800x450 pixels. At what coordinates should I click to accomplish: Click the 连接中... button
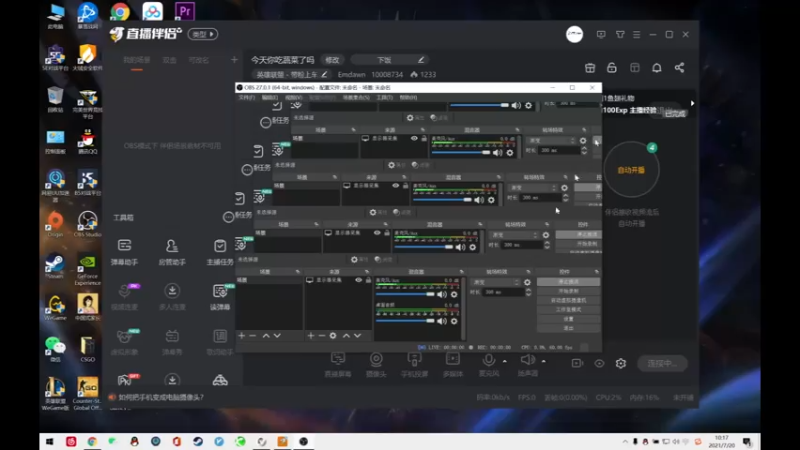point(662,363)
